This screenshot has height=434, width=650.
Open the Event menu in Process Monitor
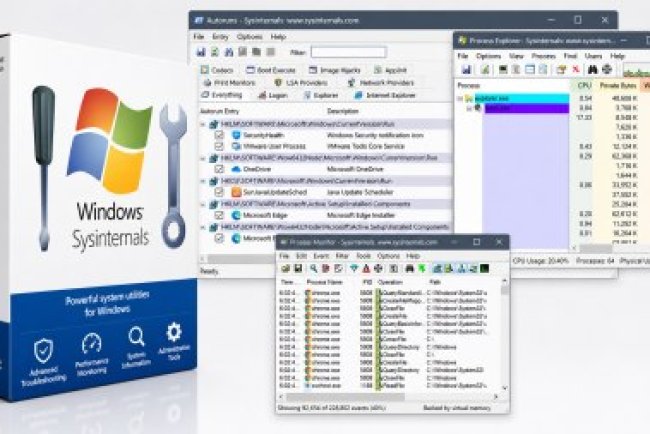click(x=321, y=256)
